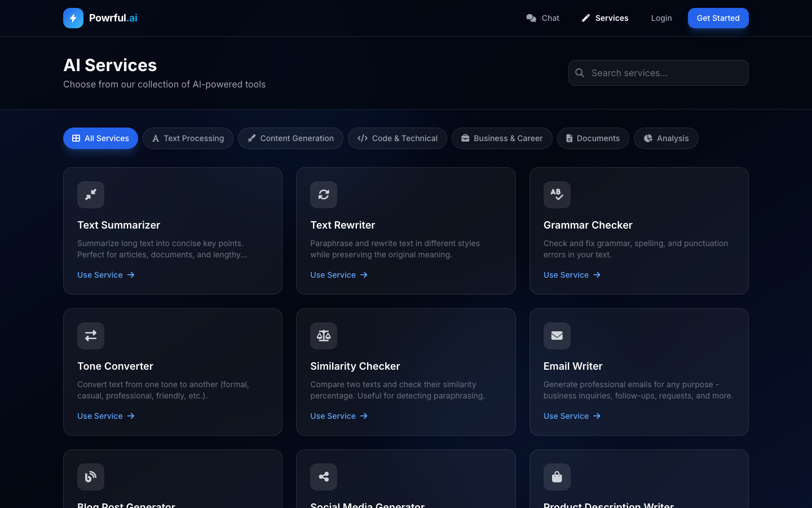812x508 pixels.
Task: Click the Text Summarizer compress icon
Action: pos(91,195)
